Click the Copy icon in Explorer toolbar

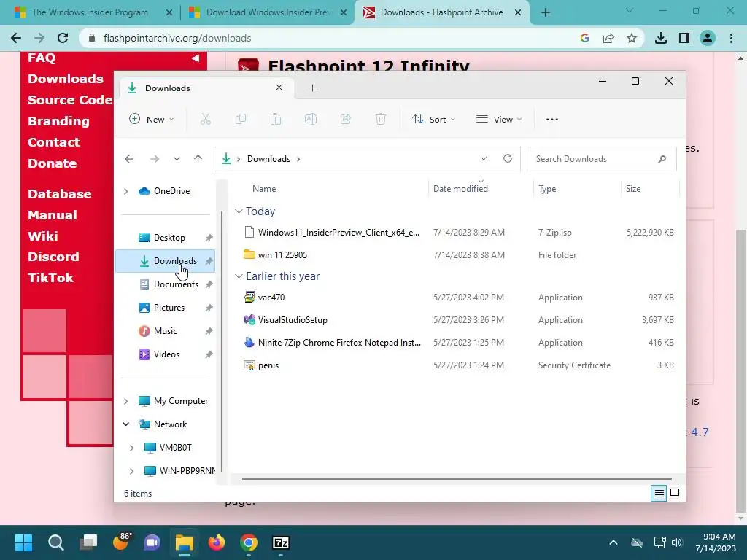[x=241, y=119]
